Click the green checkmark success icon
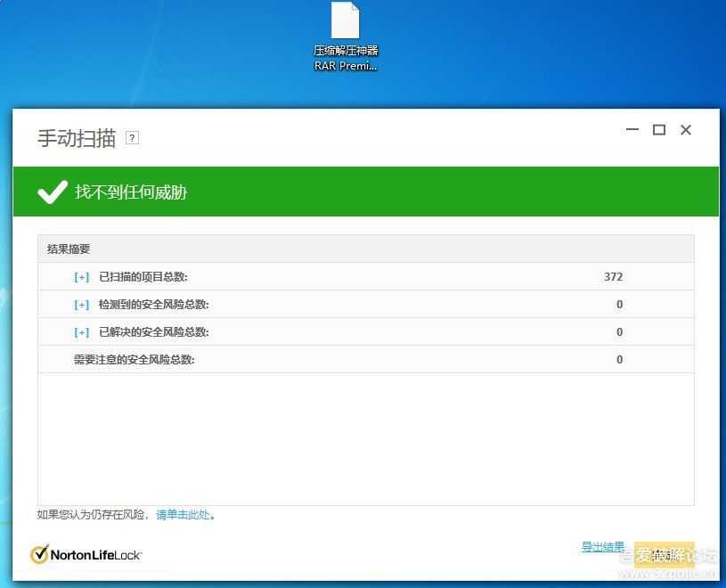This screenshot has width=726, height=588. pyautogui.click(x=51, y=191)
